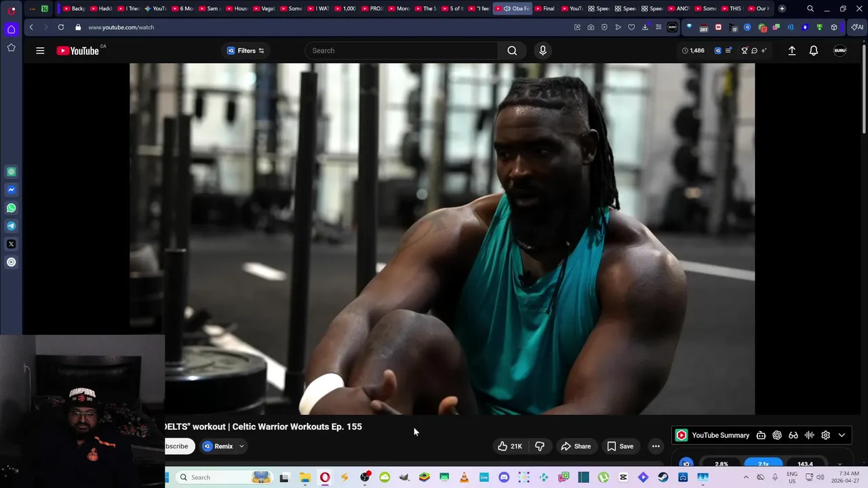Viewport: 868px width, 488px height.
Task: Open the YouTube hamburger guide menu
Action: (40, 51)
